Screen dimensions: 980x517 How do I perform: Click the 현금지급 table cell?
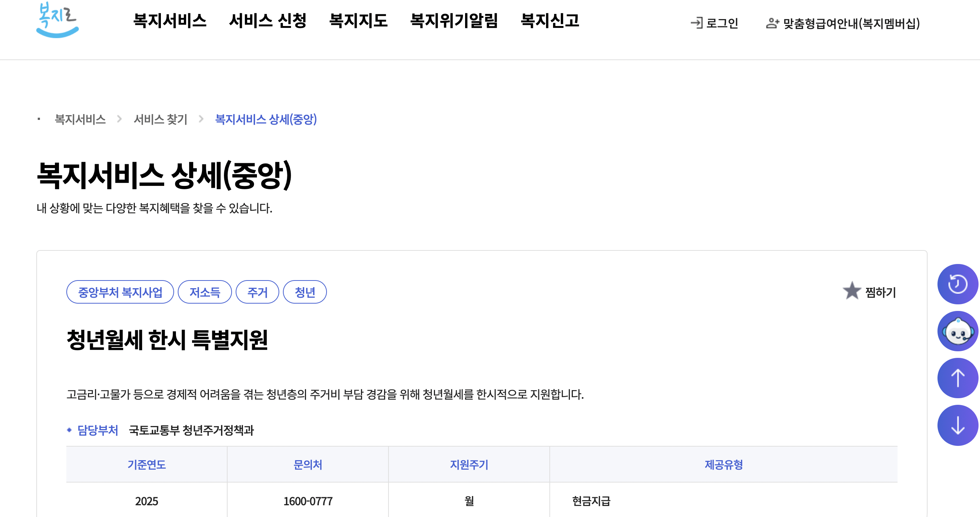pyautogui.click(x=723, y=501)
